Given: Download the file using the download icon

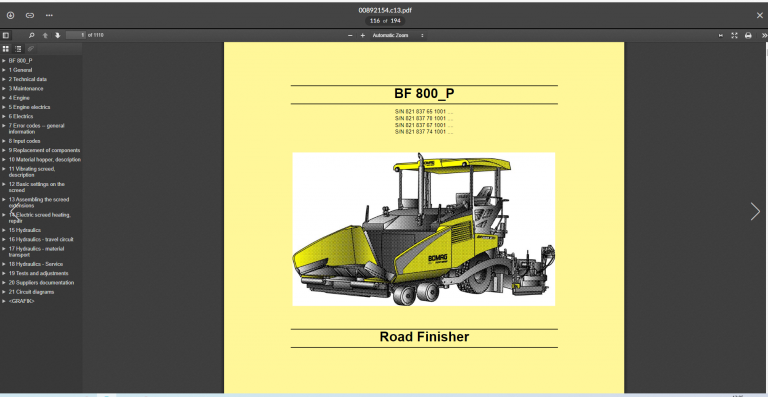Looking at the screenshot, I should pyautogui.click(x=10, y=15).
